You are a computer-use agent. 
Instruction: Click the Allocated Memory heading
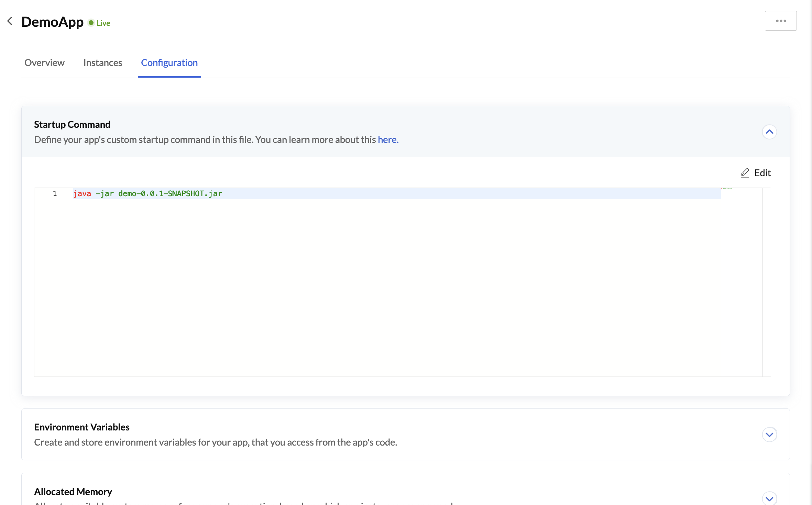point(73,492)
